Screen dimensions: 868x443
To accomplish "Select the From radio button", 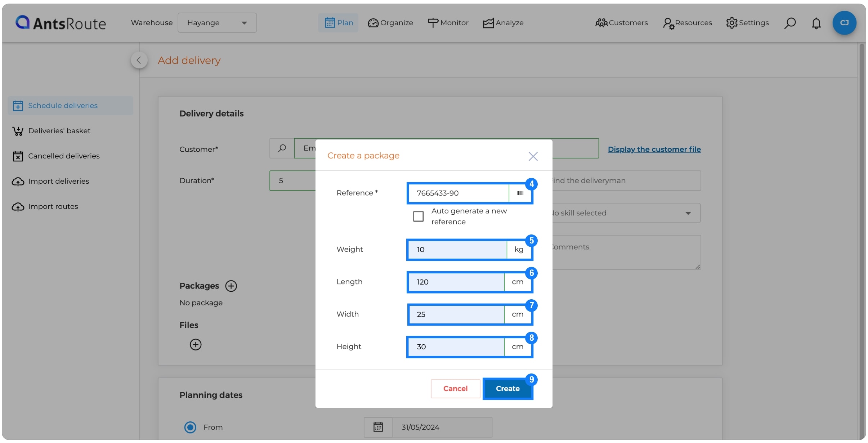I will pyautogui.click(x=190, y=427).
